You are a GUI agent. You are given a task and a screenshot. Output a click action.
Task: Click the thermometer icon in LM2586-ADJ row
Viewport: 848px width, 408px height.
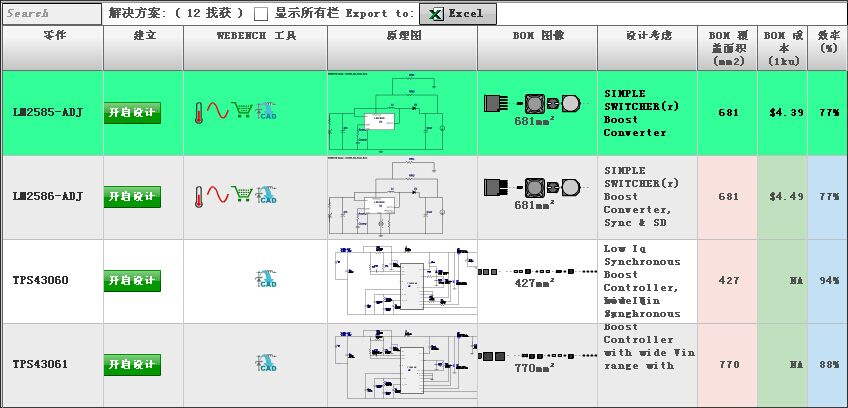[x=199, y=196]
